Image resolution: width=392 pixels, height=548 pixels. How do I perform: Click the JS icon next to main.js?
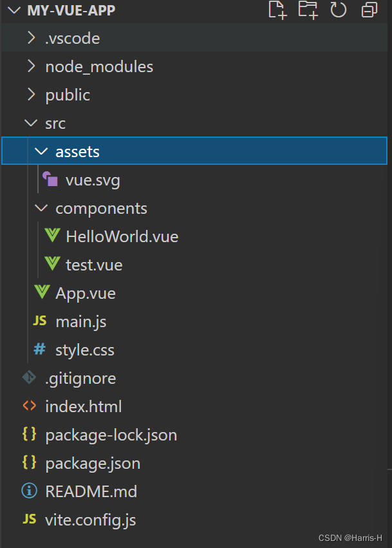tap(40, 321)
